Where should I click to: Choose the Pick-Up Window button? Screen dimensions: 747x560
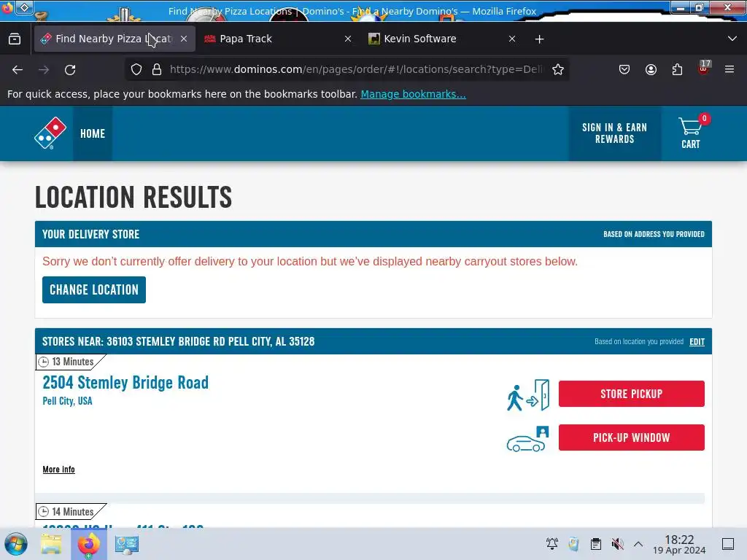(631, 437)
